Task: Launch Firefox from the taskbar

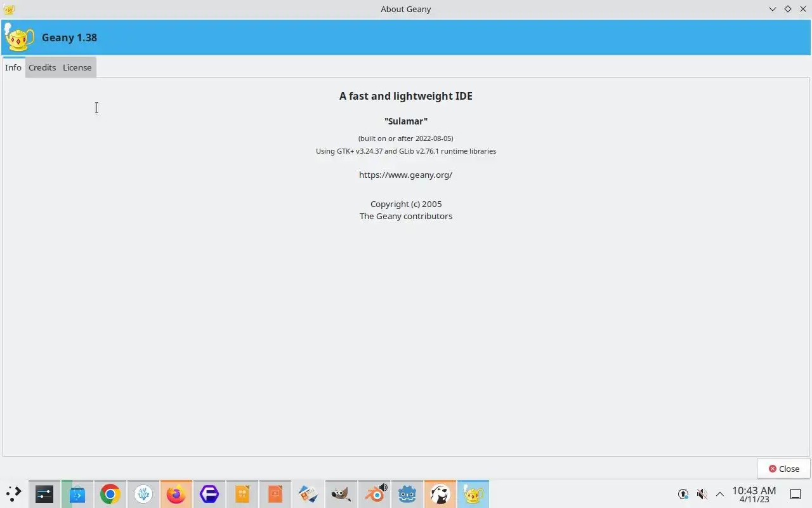Action: point(176,494)
